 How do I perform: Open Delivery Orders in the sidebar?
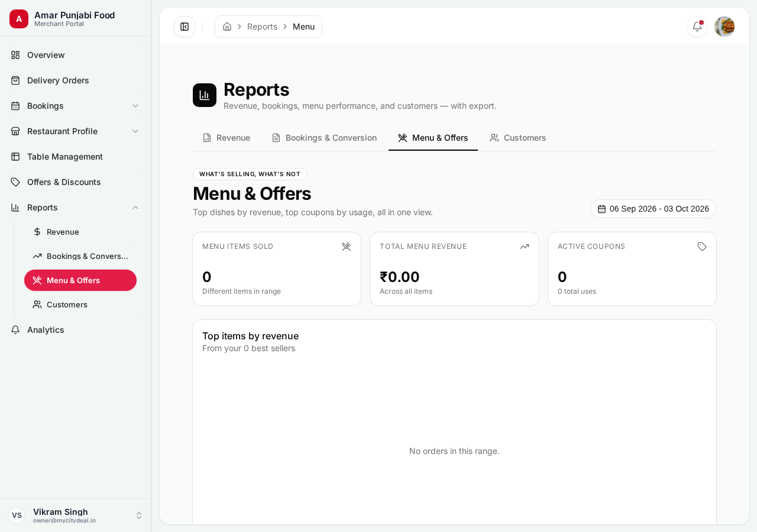76,80
